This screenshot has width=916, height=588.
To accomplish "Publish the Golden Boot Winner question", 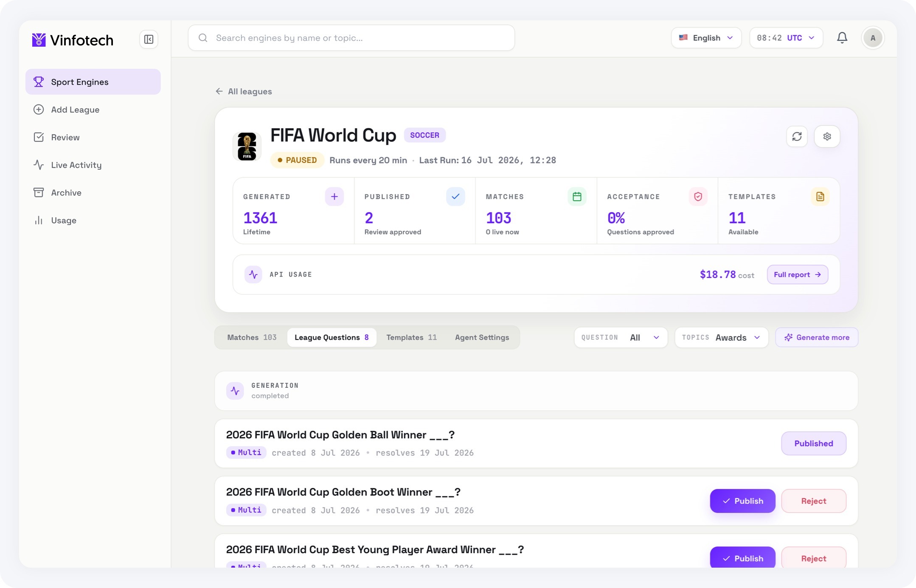I will [742, 501].
